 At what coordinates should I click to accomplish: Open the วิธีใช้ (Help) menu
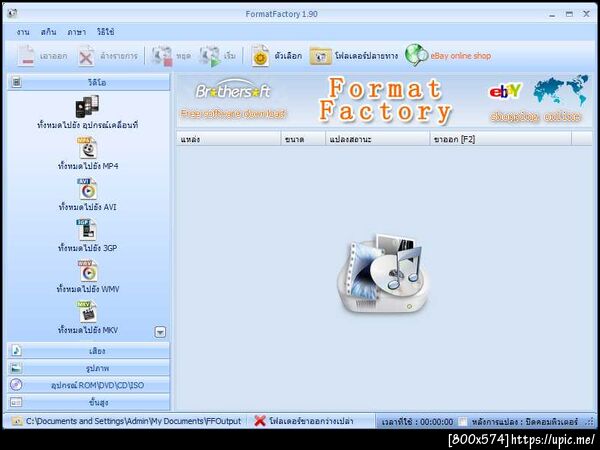tap(106, 32)
